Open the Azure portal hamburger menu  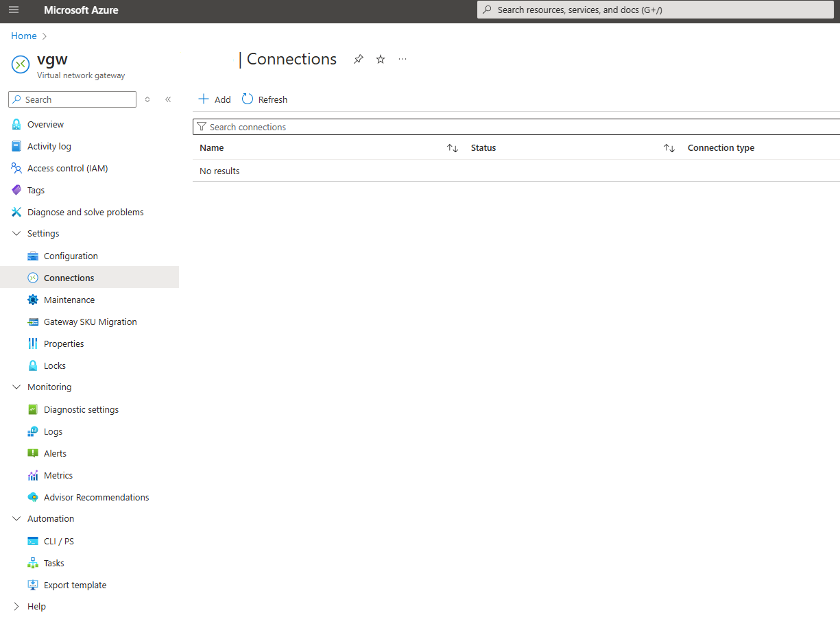[x=14, y=10]
